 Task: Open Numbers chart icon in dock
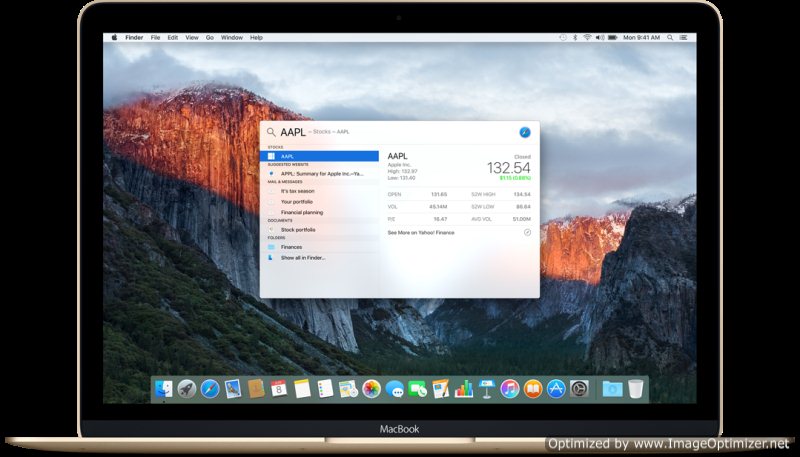(x=464, y=389)
